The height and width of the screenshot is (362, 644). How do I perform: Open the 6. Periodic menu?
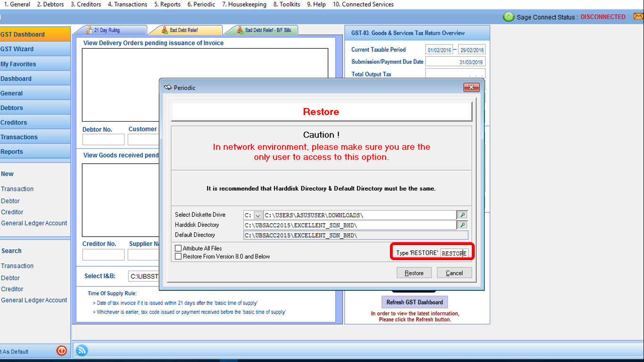[201, 4]
